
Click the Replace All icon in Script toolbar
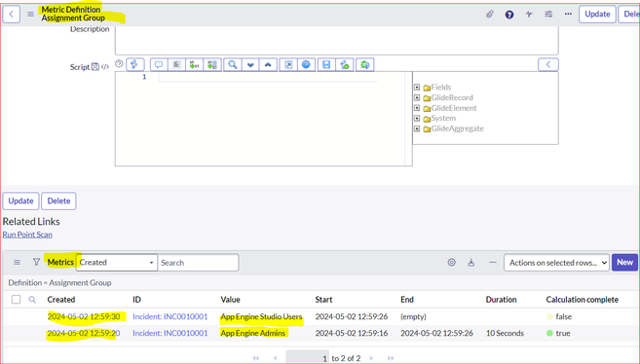212,64
